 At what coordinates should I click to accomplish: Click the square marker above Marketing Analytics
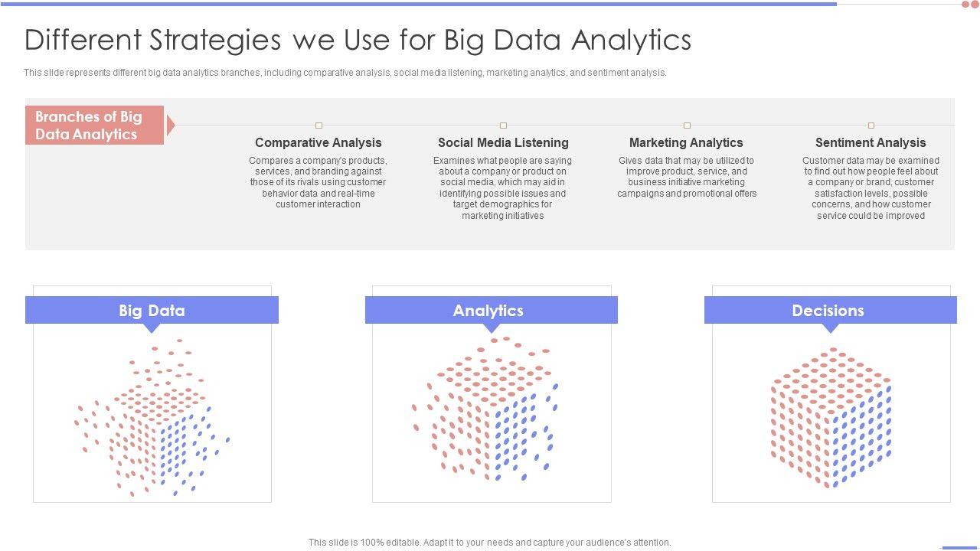687,126
